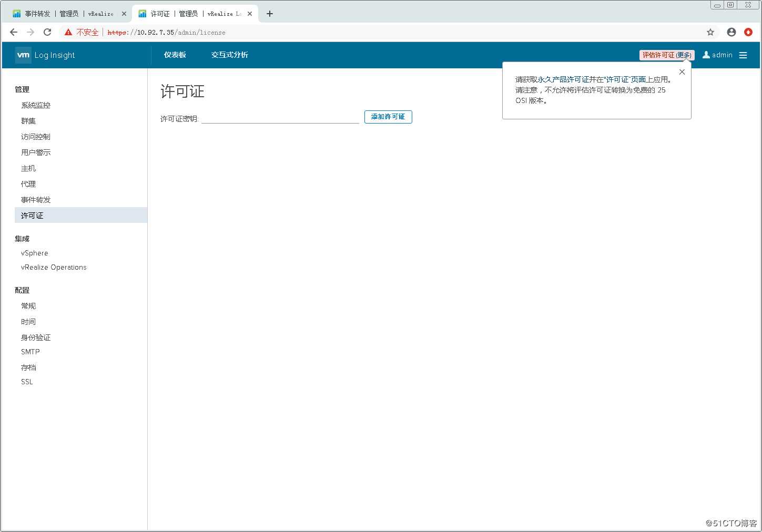Image resolution: width=762 pixels, height=532 pixels.
Task: Select 许可证 in the sidebar
Action: (81, 215)
